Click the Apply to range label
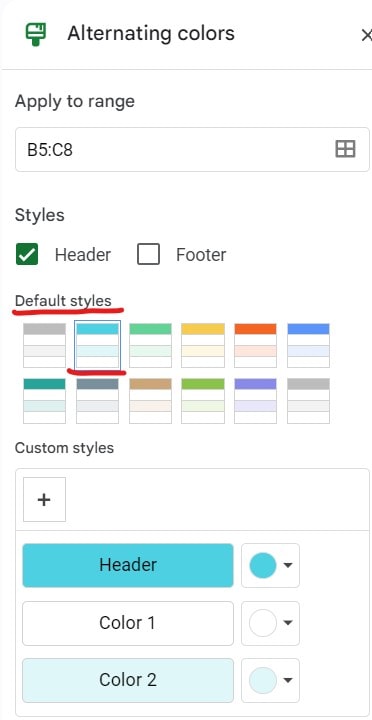372x720 pixels. point(75,101)
